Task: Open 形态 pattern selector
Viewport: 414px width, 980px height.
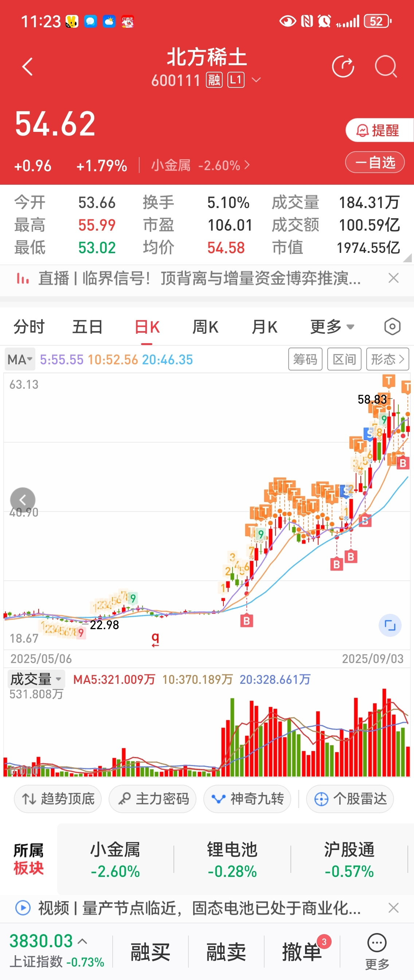Action: click(387, 359)
